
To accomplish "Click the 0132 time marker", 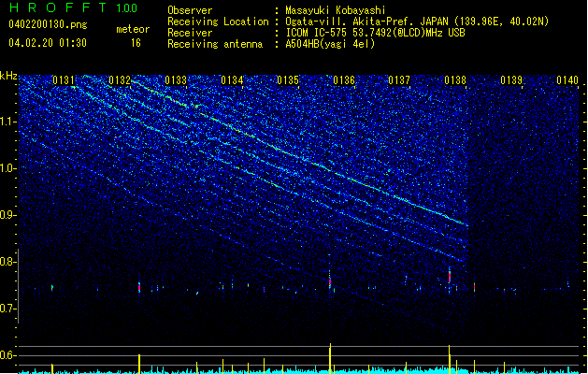I will click(120, 80).
